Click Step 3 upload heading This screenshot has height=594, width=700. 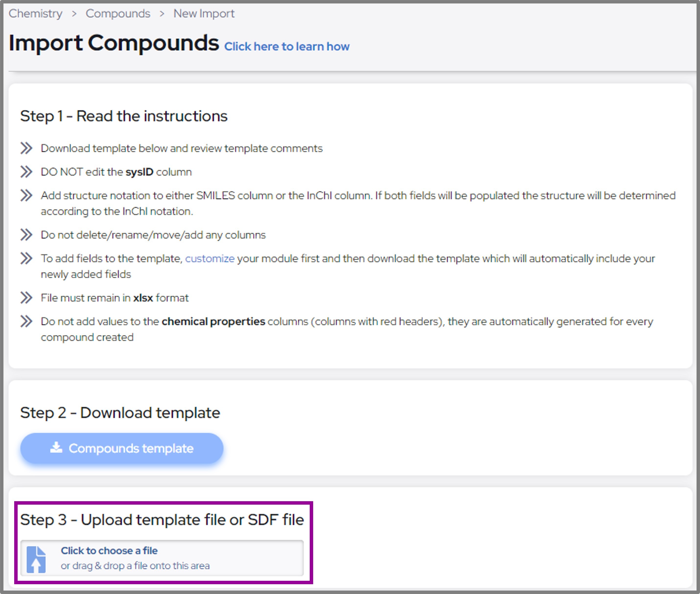click(162, 520)
